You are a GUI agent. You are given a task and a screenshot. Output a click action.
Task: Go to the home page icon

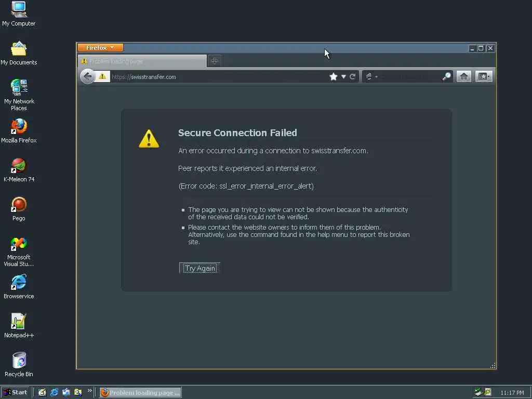point(464,76)
